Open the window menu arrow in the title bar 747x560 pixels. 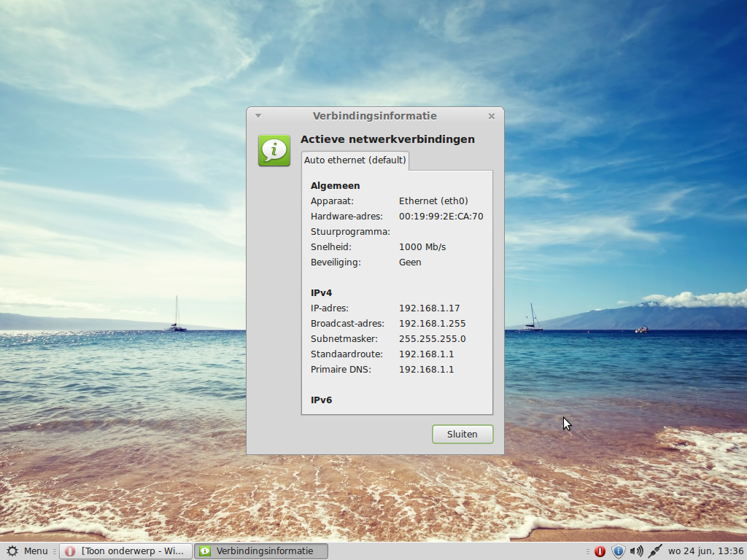[258, 116]
